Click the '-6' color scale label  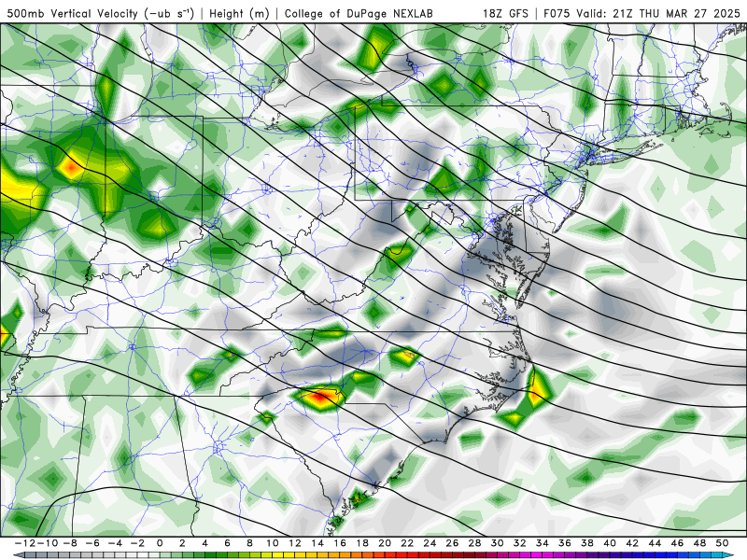click(x=92, y=543)
